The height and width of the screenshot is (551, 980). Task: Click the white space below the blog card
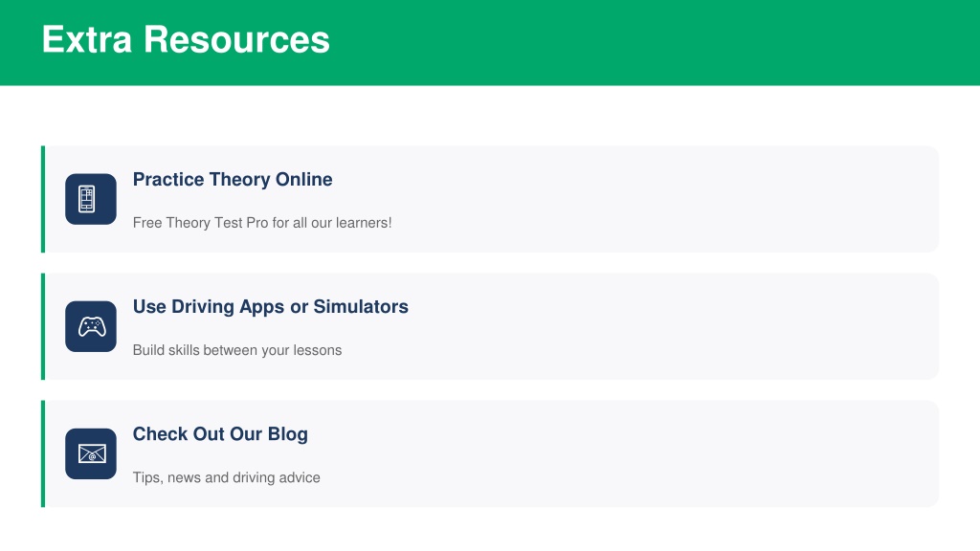490,529
